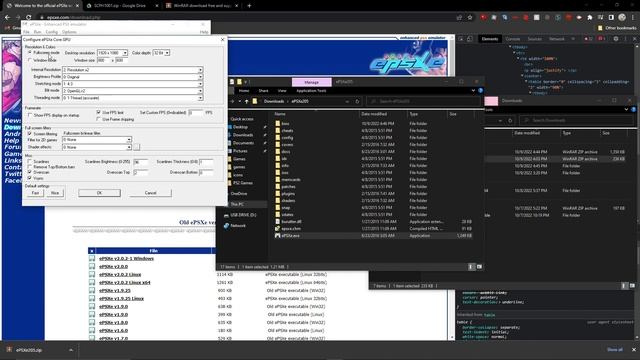Open the Internal Resolution dropdown
The height and width of the screenshot is (360, 640).
point(132,70)
